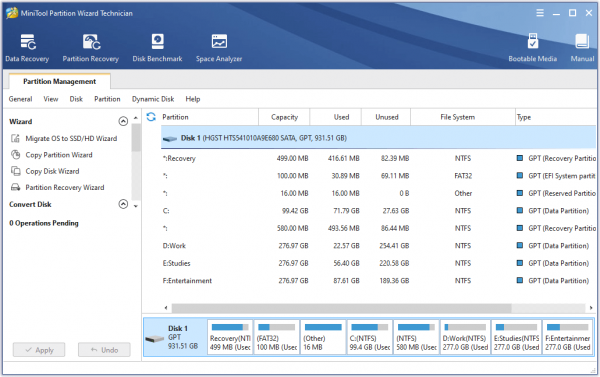Sort by the File System column header
Screen dimensions: 600x377
[463, 117]
